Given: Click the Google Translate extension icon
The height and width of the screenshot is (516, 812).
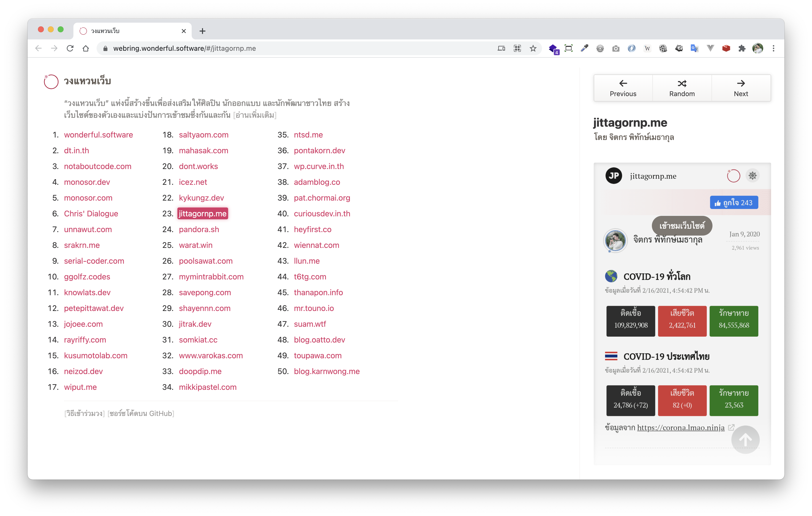Looking at the screenshot, I should 694,49.
